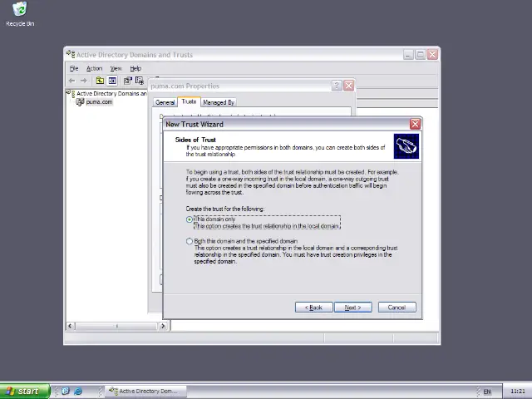Click the Next button in the wizard
This screenshot has width=532, height=399.
352,308
